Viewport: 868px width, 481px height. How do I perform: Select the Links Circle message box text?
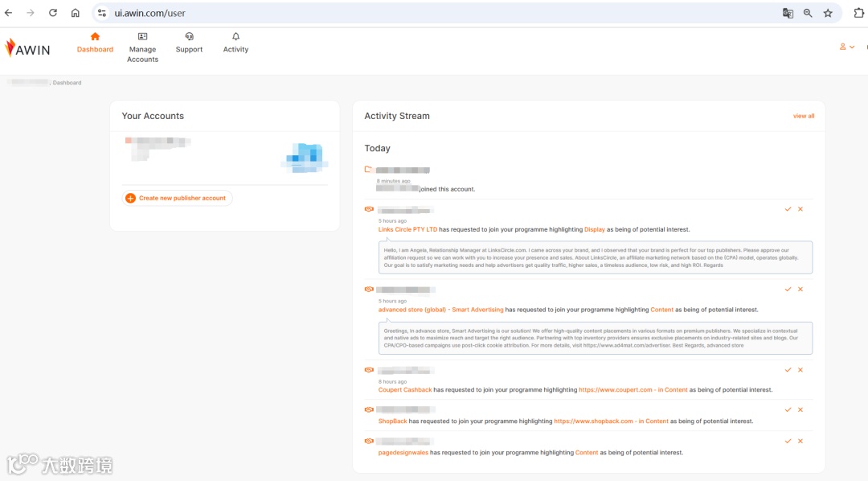click(x=595, y=257)
